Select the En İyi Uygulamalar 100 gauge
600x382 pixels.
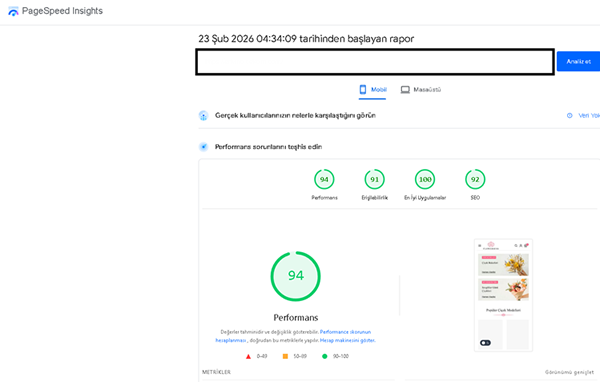pos(425,179)
